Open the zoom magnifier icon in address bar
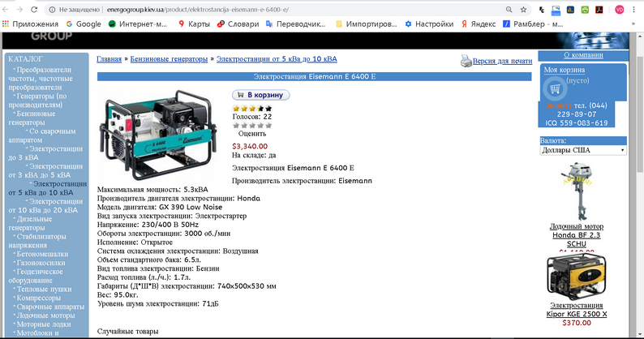 (509, 10)
